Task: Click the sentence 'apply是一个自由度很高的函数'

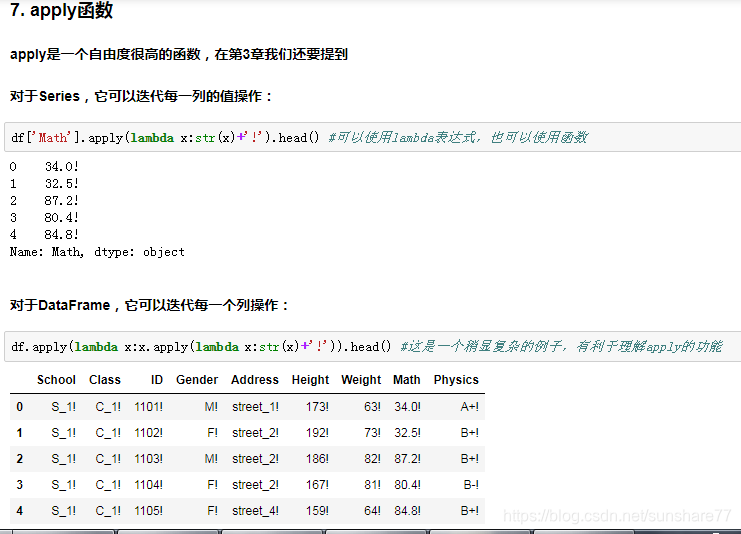Action: (x=105, y=54)
